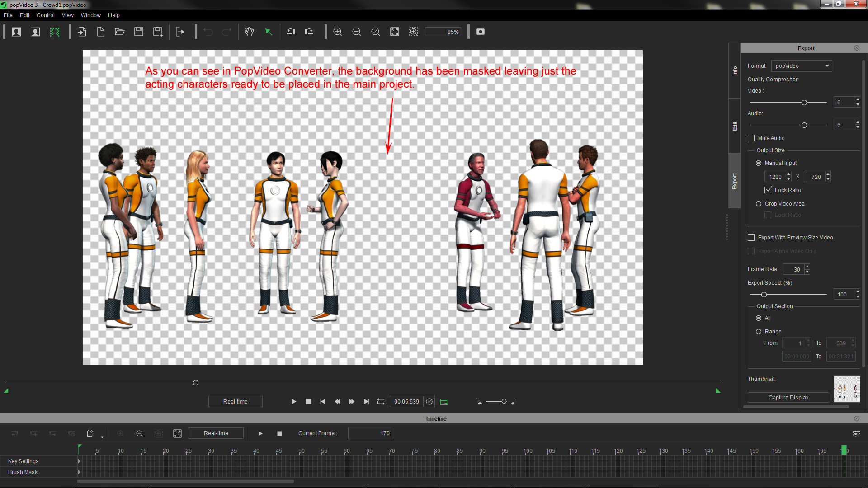Expand the Brush Mask track
The width and height of the screenshot is (868, 488).
[x=79, y=472]
